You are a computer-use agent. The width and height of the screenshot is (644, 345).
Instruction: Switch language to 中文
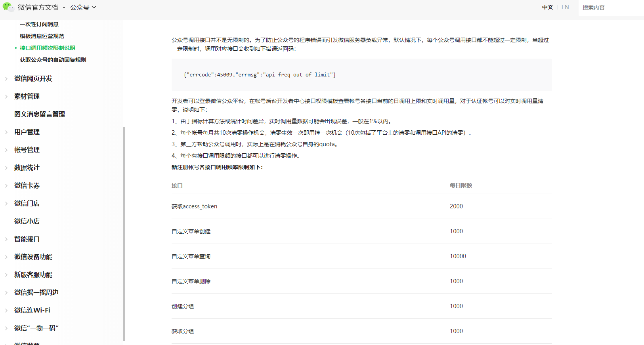[548, 7]
